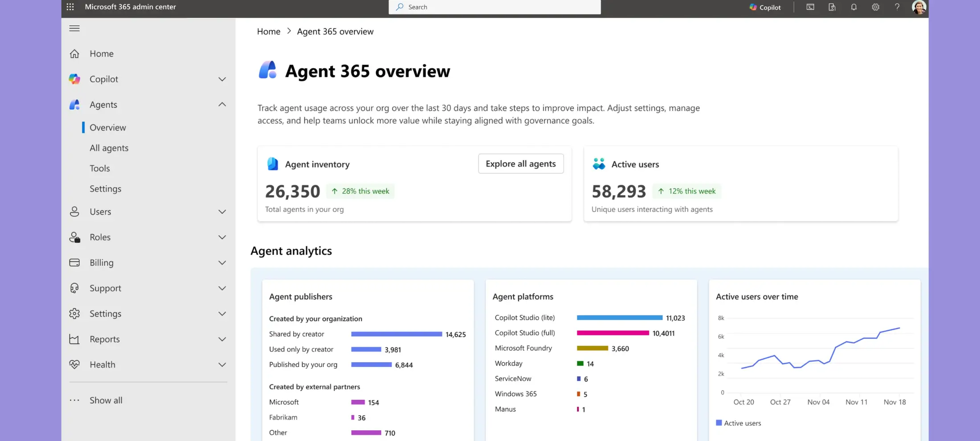Screen dimensions: 980x441
Task: Click the Copilot button in header
Action: (x=765, y=7)
